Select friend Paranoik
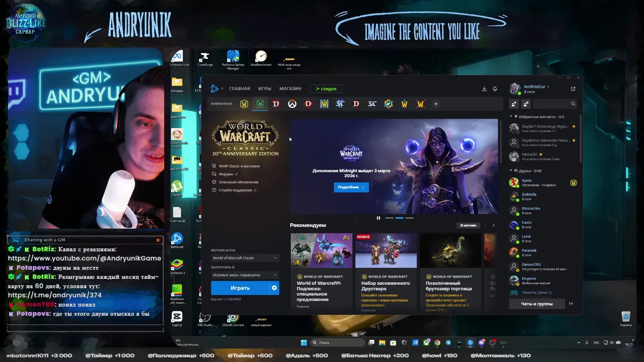 click(x=543, y=252)
